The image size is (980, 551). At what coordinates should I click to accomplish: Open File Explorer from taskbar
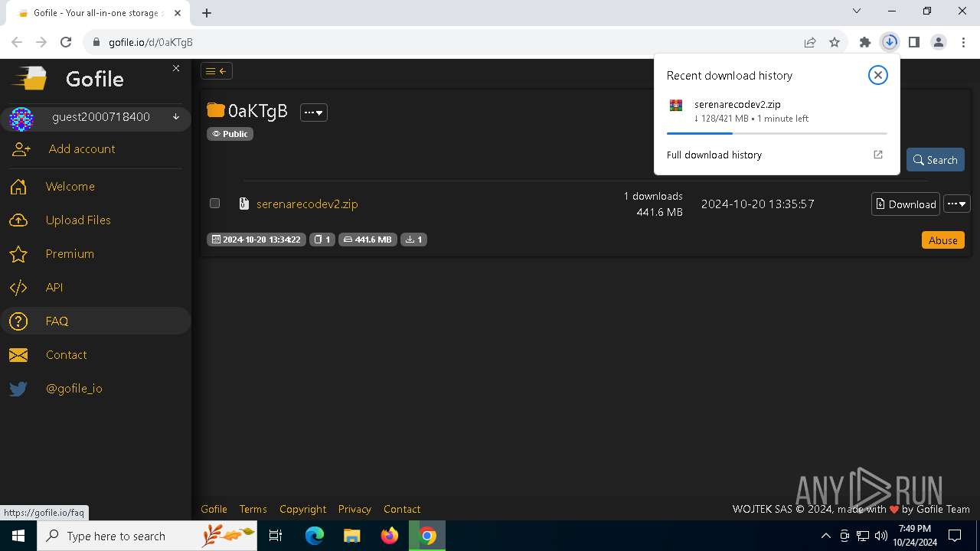click(x=352, y=536)
